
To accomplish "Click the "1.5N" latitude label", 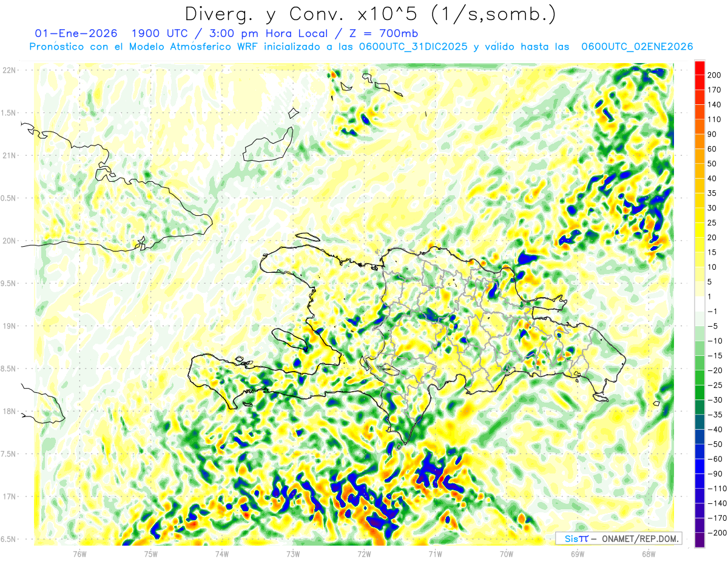I will tap(9, 113).
